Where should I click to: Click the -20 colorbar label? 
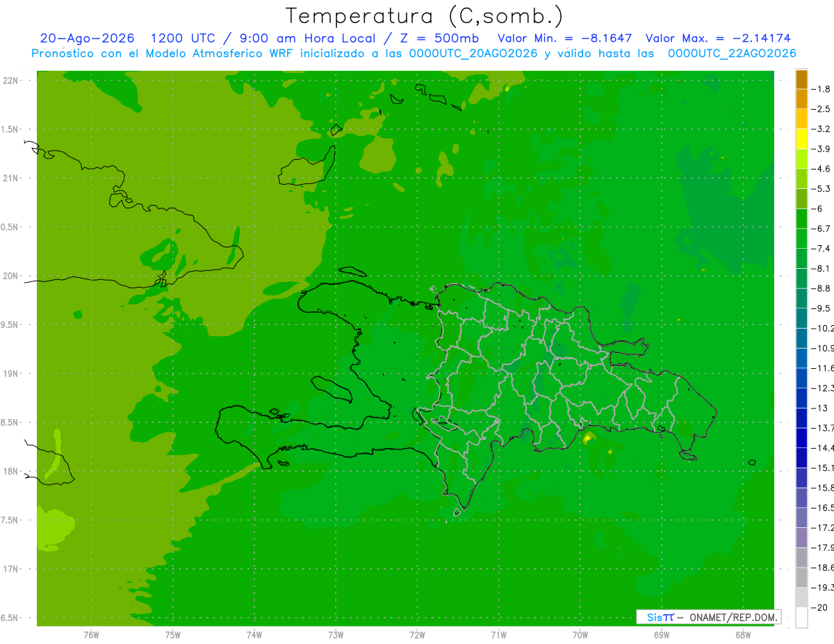pyautogui.click(x=821, y=607)
